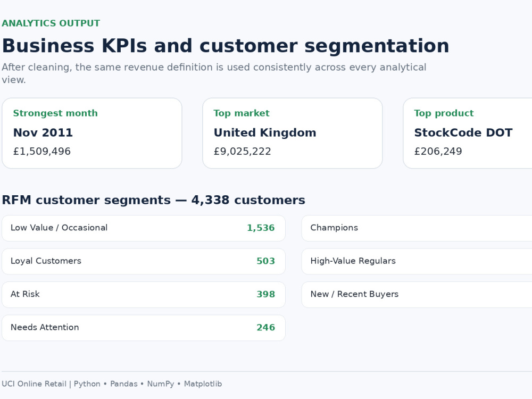Select the Top market card label
This screenshot has width=532, height=399.
pos(241,113)
